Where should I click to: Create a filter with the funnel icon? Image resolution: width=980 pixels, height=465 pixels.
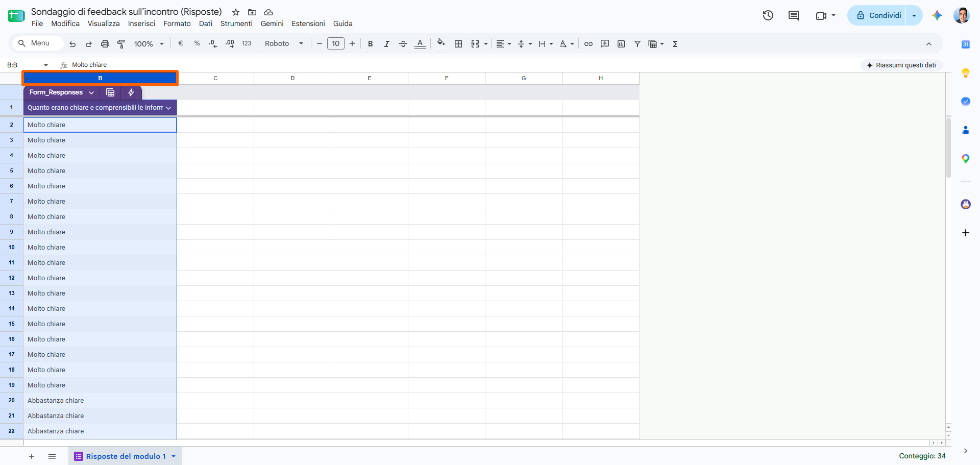[x=638, y=44]
